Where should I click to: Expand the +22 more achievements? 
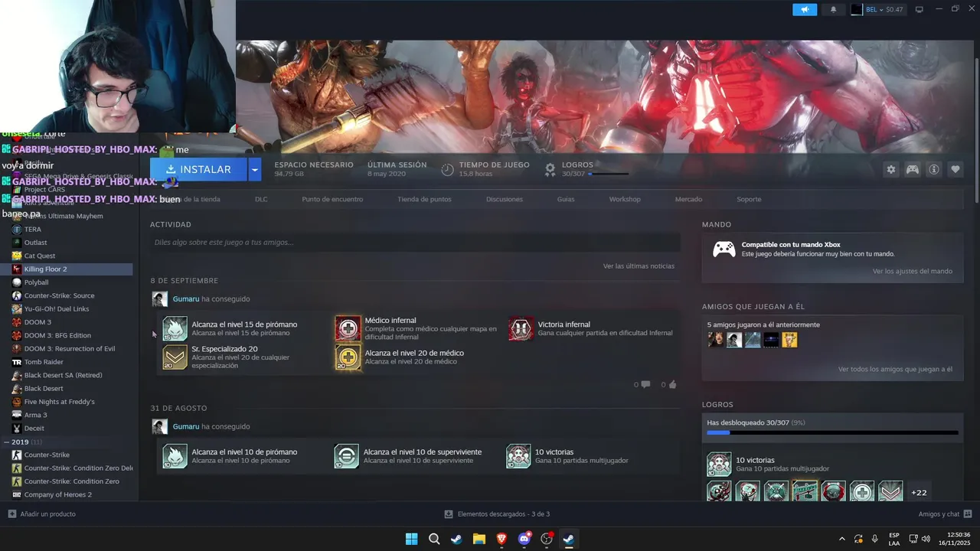point(919,492)
